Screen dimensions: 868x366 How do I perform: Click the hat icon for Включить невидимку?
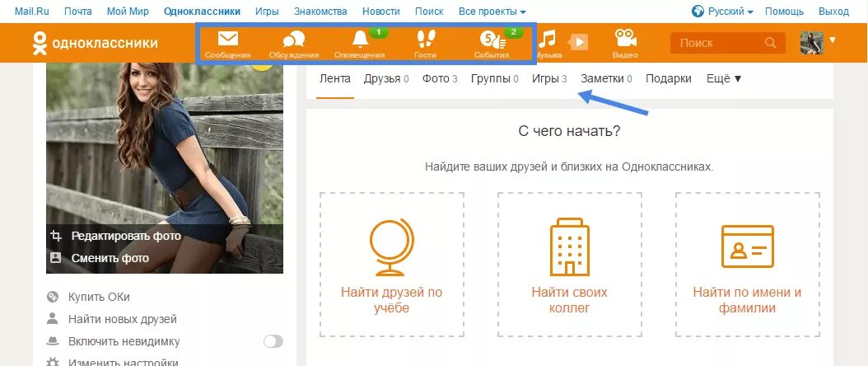[x=52, y=341]
